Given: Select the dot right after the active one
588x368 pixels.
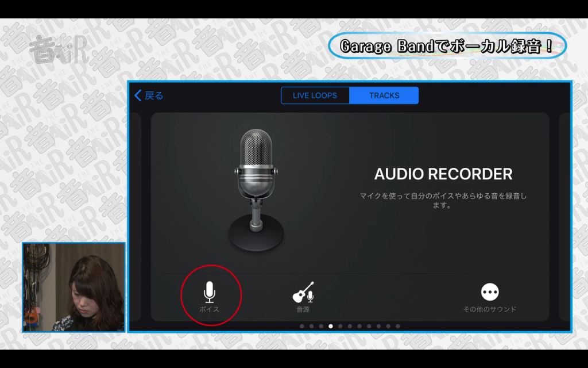Looking at the screenshot, I should pos(340,326).
